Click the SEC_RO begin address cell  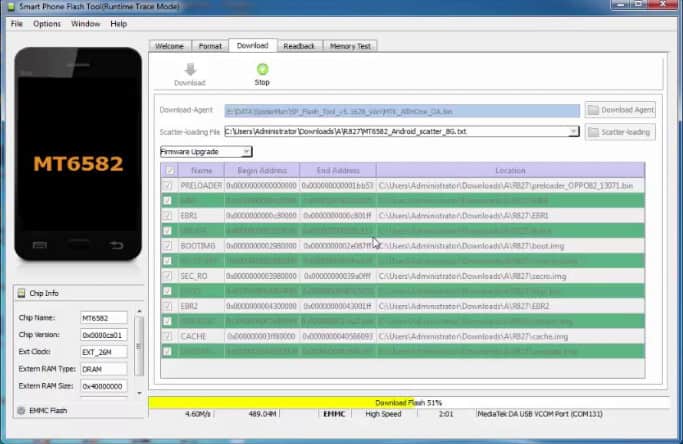click(262, 276)
